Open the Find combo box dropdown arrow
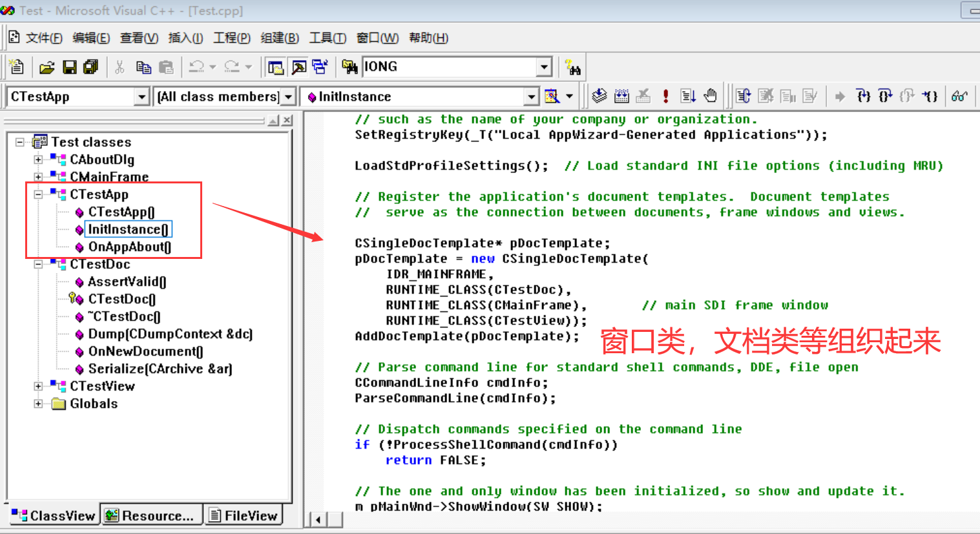The image size is (980, 534). 545,67
